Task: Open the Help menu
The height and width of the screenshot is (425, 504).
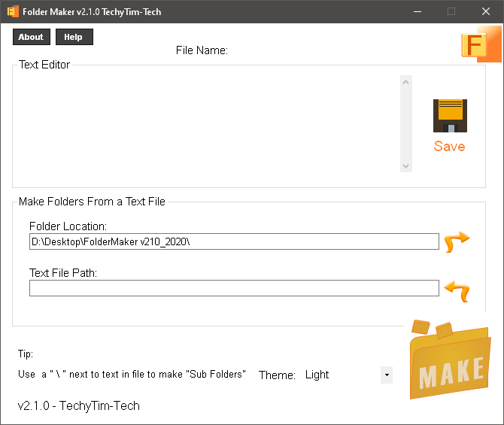Action: pos(74,37)
